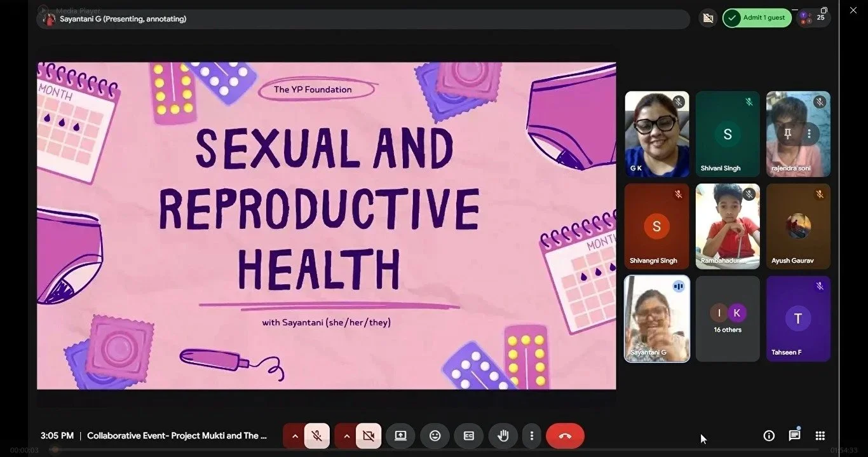Click muted mic icon on Tahseen F tile
The image size is (868, 457).
[820, 286]
